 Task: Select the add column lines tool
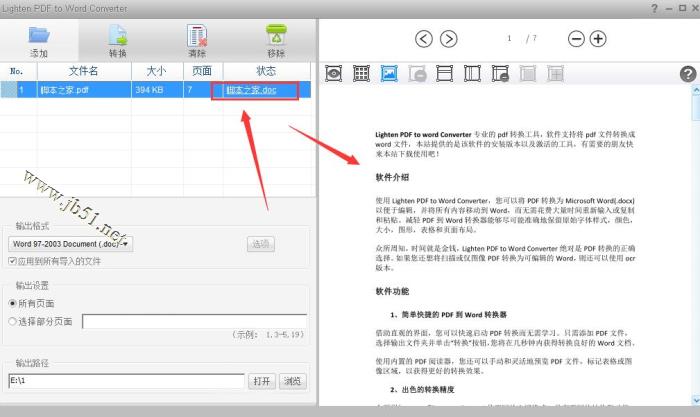pos(472,74)
